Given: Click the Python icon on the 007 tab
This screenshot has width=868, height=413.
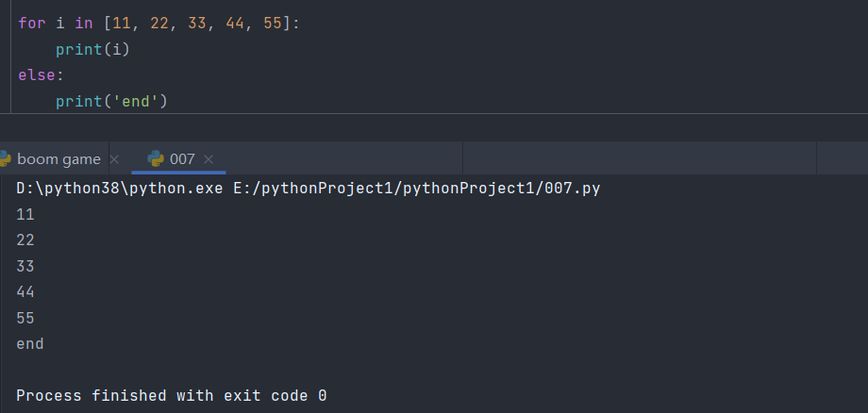Looking at the screenshot, I should pyautogui.click(x=156, y=159).
